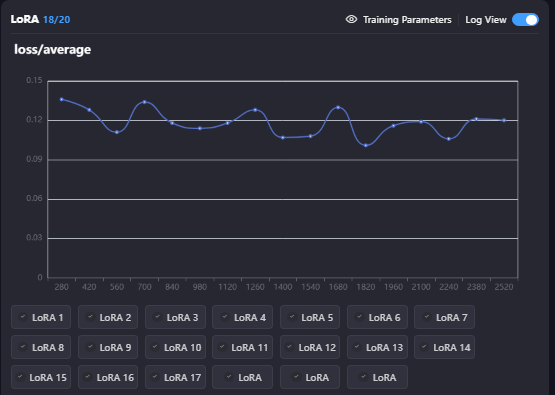Click the check icon on LoRA 17
The width and height of the screenshot is (555, 395).
coord(155,377)
